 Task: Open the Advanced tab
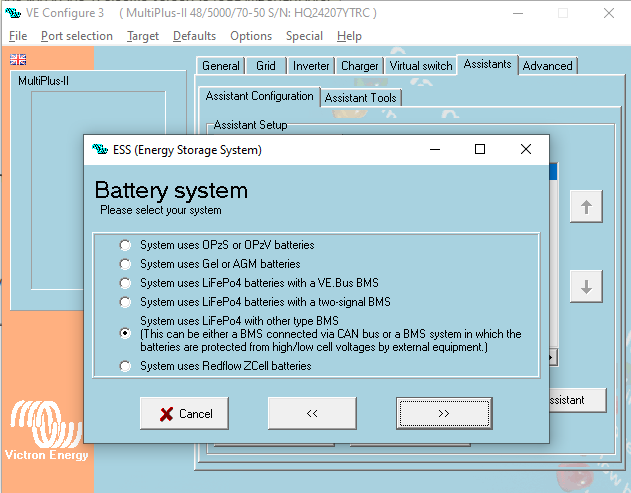(x=548, y=66)
